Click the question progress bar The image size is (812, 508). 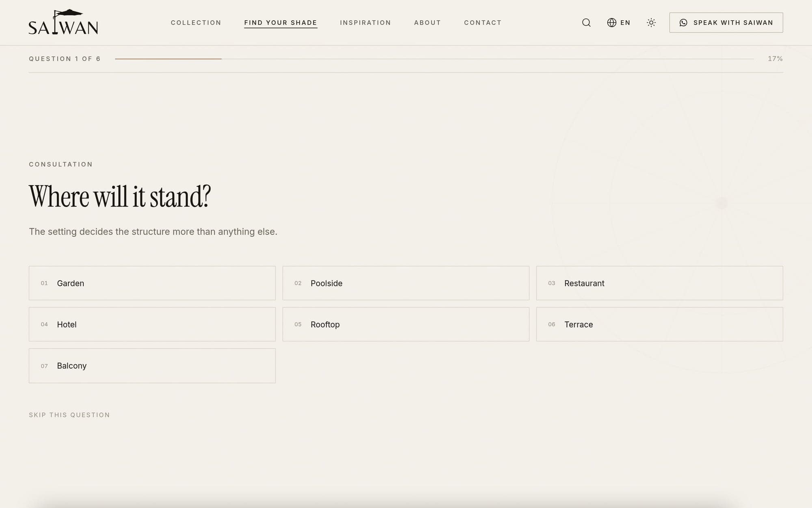pos(434,59)
